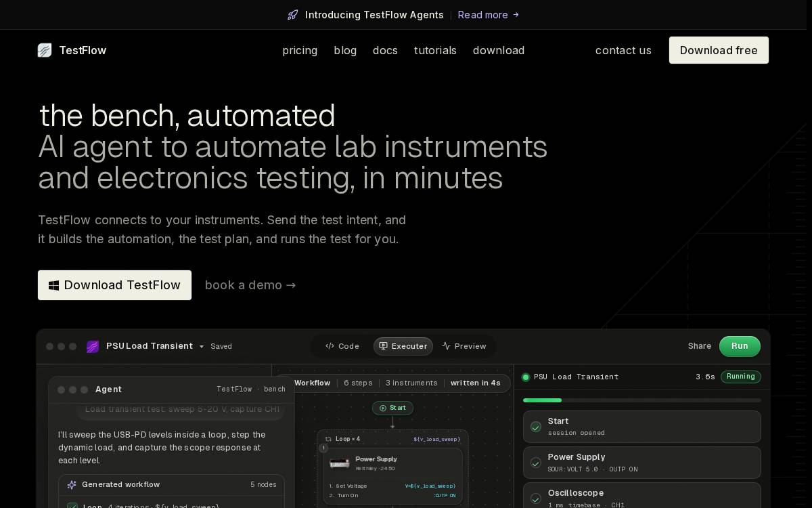Click the Running status badge
812x508 pixels.
pos(741,377)
